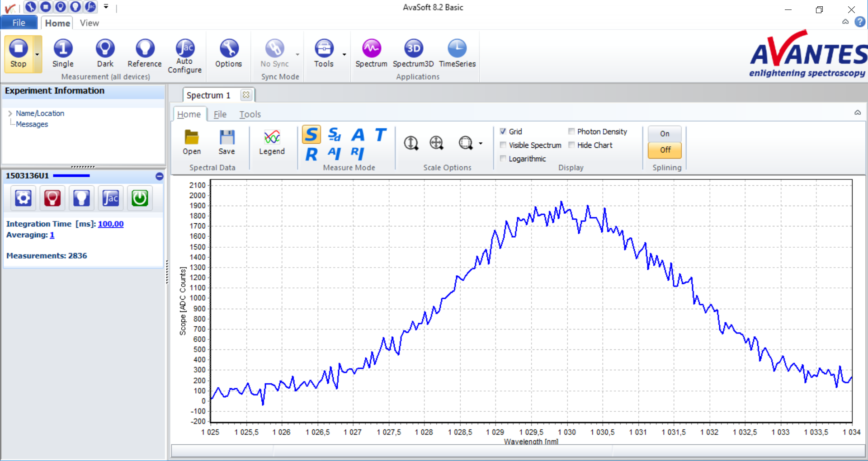This screenshot has height=461, width=868.
Task: Click the blue device color line swatch
Action: (x=71, y=176)
